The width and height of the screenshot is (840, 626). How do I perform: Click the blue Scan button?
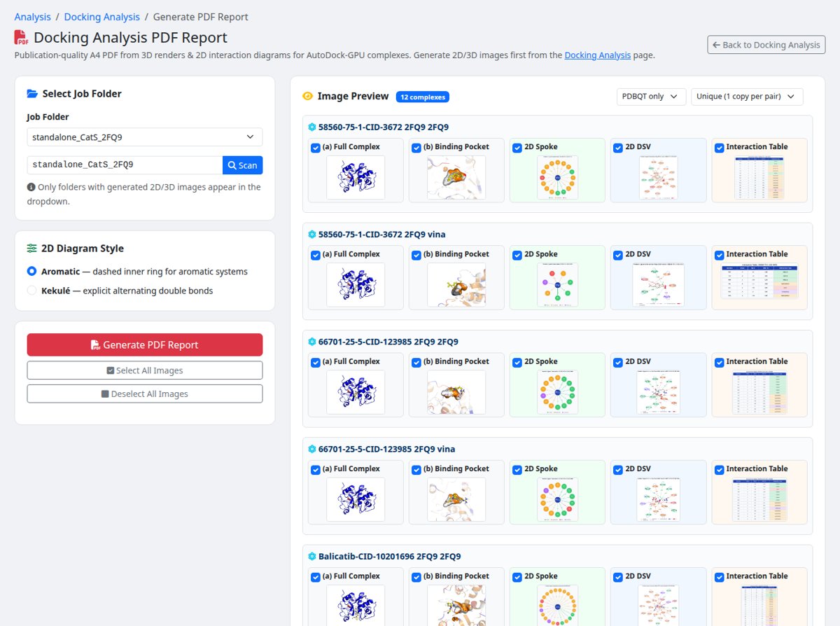pos(242,165)
